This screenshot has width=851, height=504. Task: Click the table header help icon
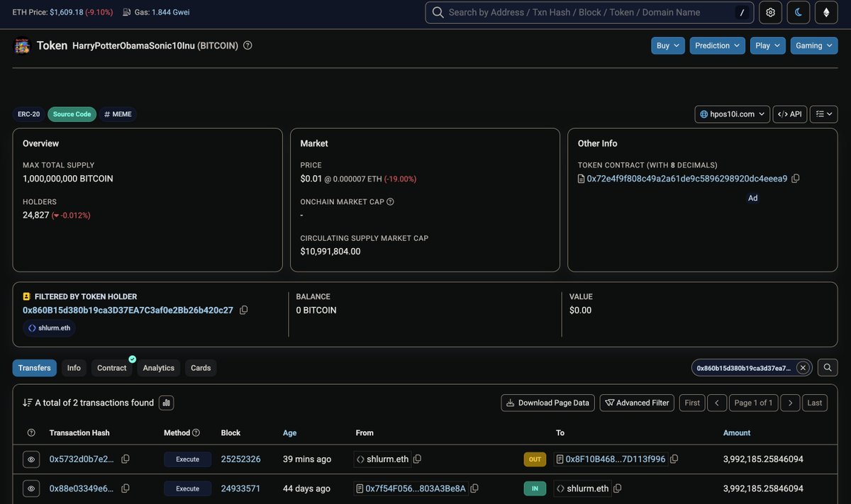tap(31, 432)
